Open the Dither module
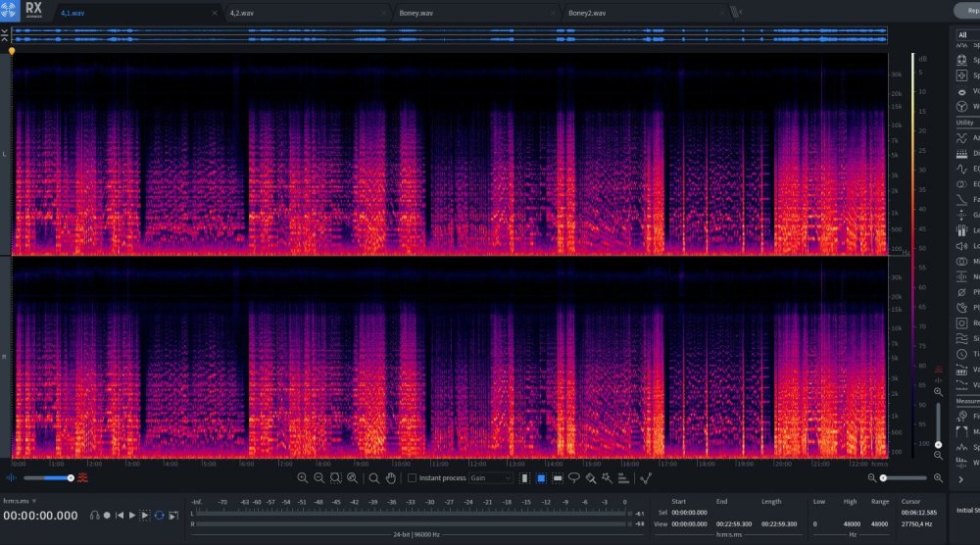Viewport: 980px width, 545px height. point(967,154)
